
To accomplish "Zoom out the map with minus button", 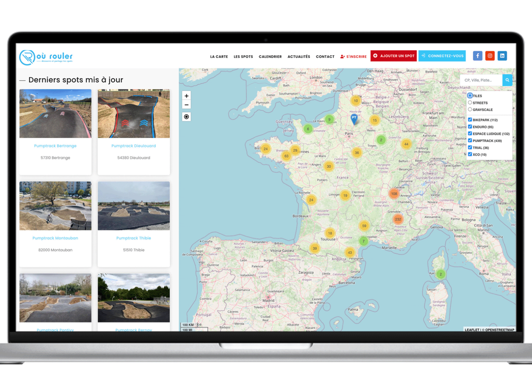I will click(x=187, y=105).
